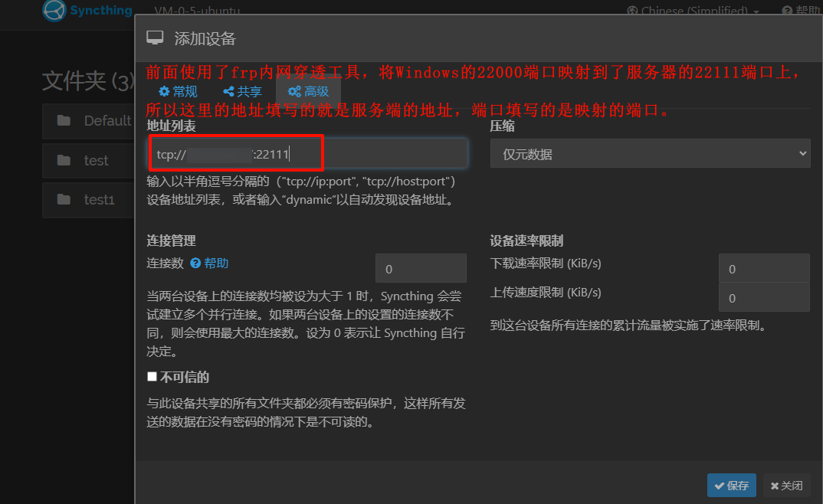Click the 设备速率限制 section heading

point(526,241)
